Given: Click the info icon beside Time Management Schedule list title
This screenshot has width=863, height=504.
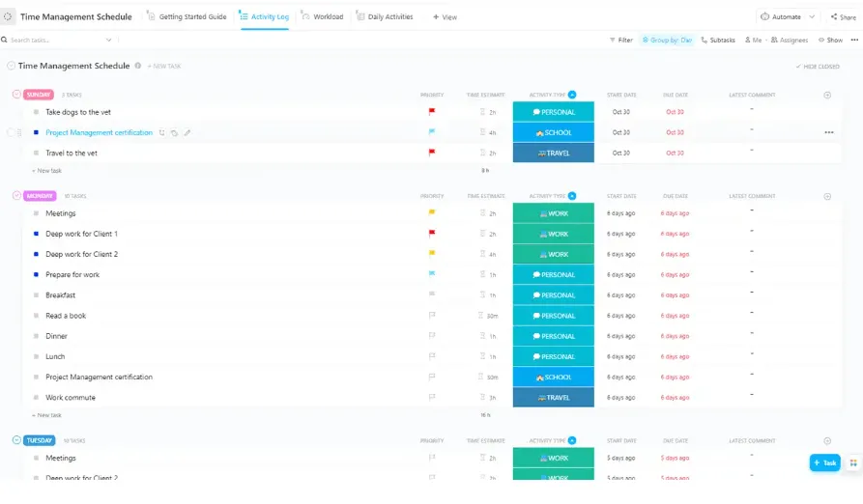Looking at the screenshot, I should (138, 66).
